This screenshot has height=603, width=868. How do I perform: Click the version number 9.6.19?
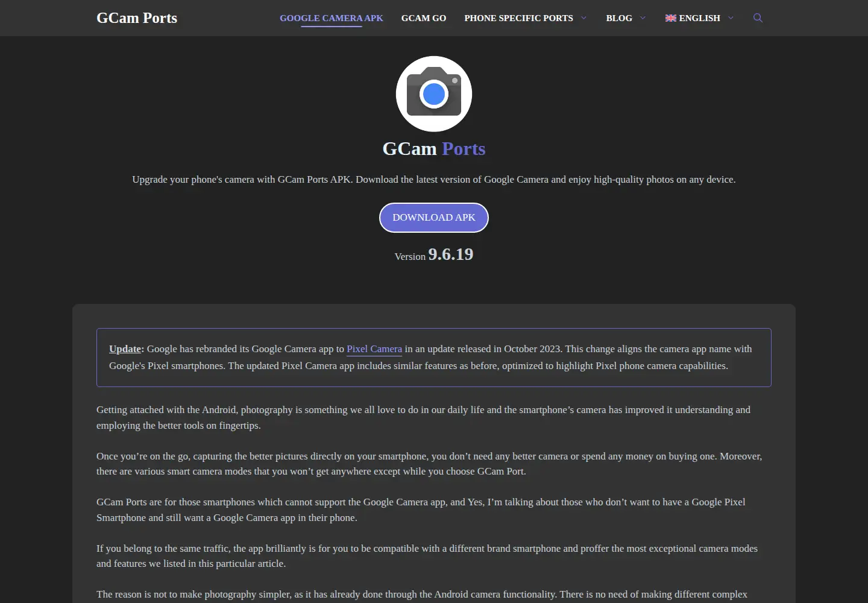(451, 254)
